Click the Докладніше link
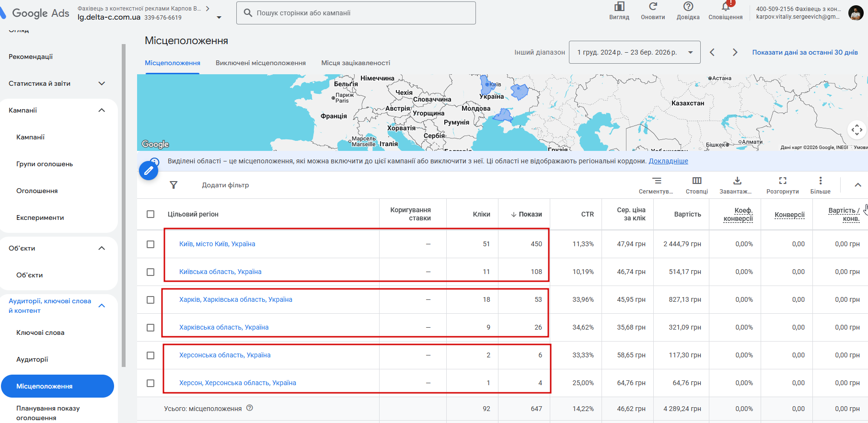The image size is (868, 423). click(x=668, y=161)
